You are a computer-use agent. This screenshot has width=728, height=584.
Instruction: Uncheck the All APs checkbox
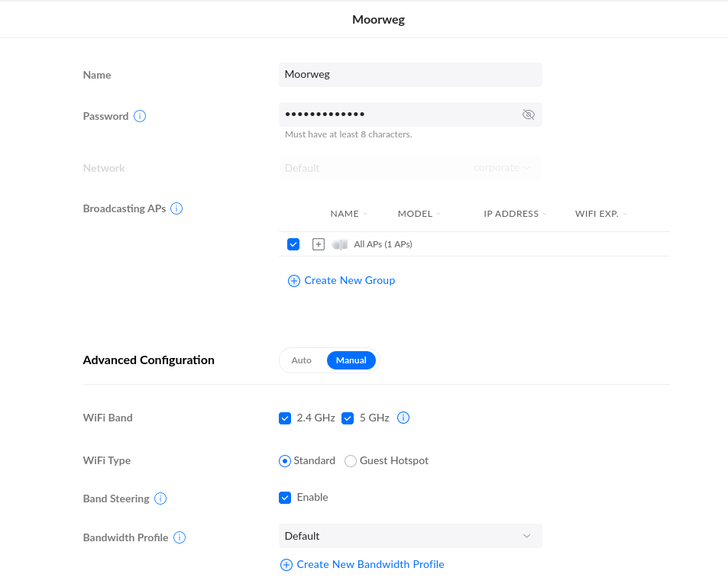293,244
